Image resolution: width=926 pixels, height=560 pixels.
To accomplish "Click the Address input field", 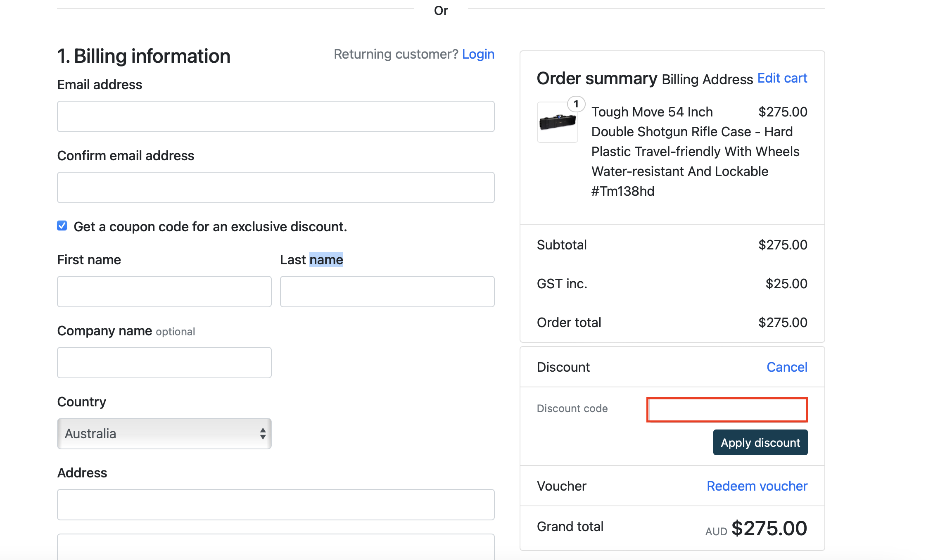I will pyautogui.click(x=275, y=504).
